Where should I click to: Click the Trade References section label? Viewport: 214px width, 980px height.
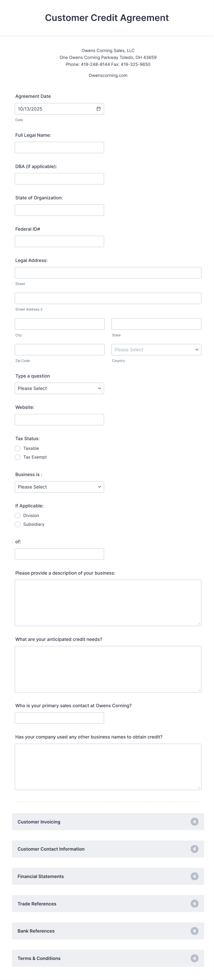click(x=37, y=904)
